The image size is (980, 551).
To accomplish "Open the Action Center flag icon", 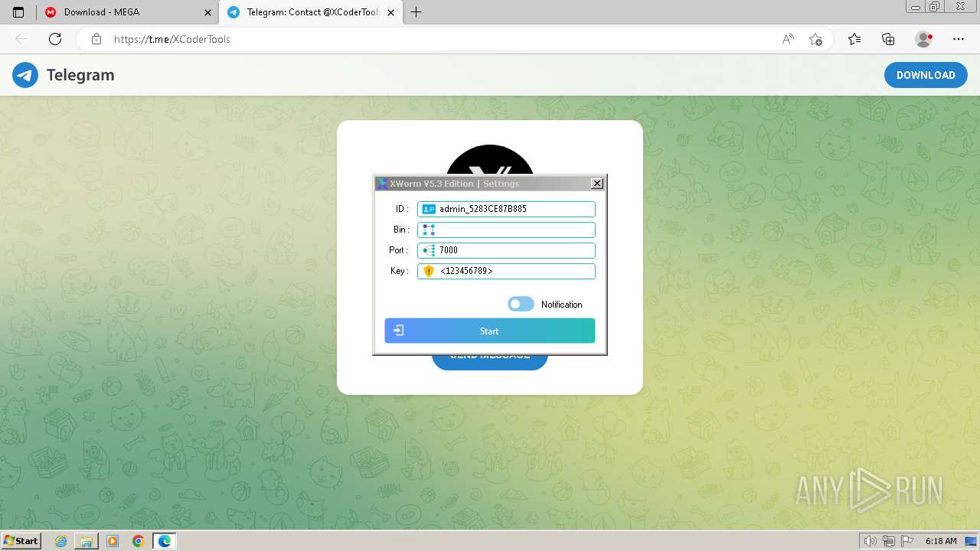I will click(907, 541).
